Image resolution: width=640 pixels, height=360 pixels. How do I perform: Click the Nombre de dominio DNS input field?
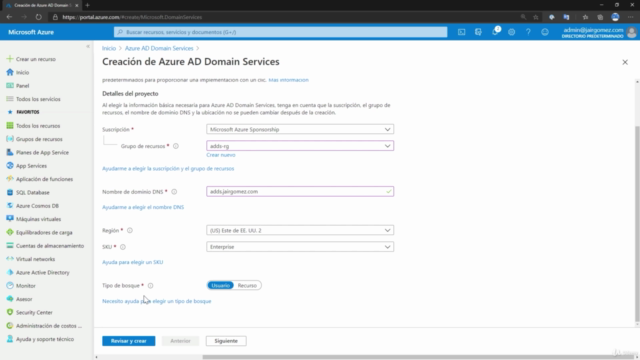[300, 191]
